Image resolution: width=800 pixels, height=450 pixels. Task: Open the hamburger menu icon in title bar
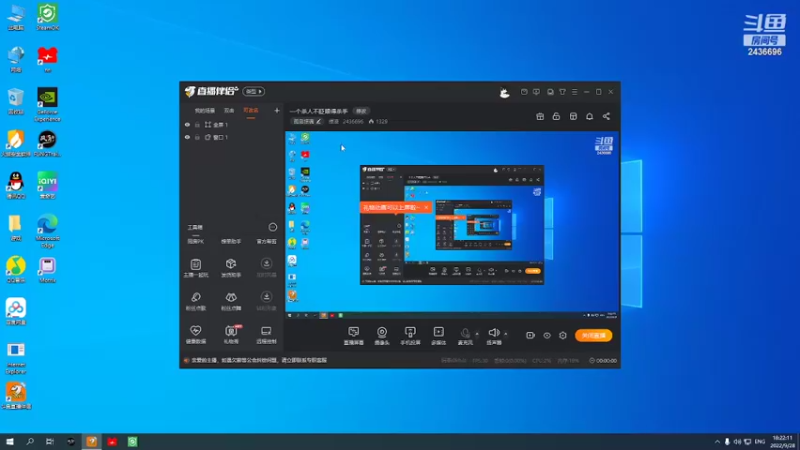click(x=574, y=92)
